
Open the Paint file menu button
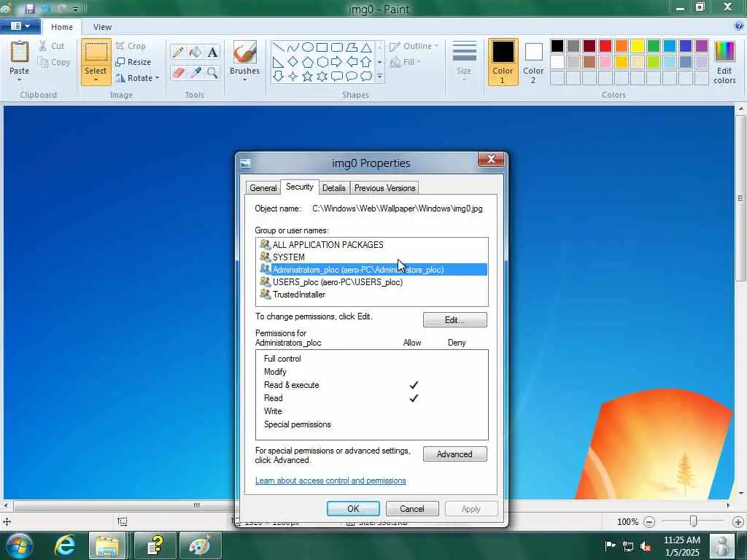[x=20, y=26]
